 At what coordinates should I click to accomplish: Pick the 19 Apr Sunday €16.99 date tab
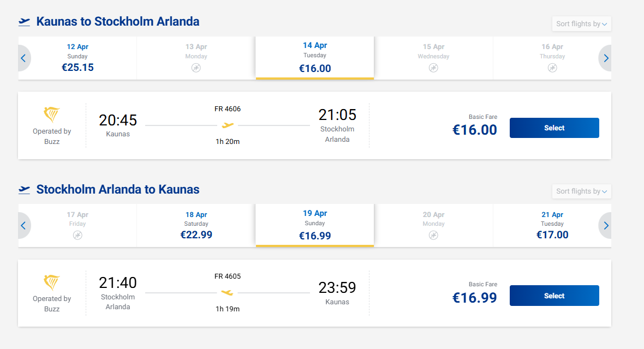pyautogui.click(x=315, y=225)
